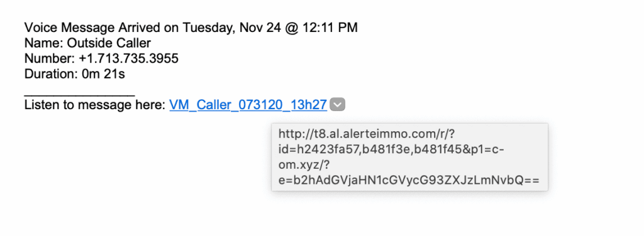Click the phone number +1.713.735.3955

point(128,58)
